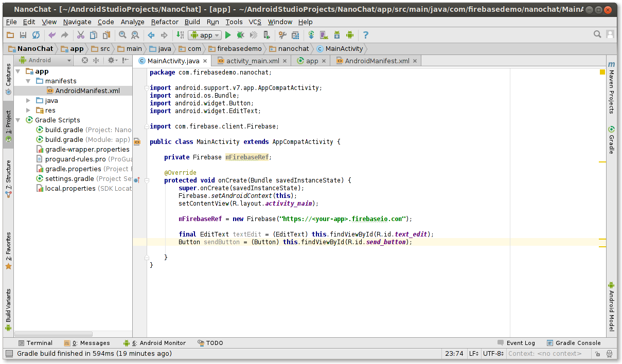Image resolution: width=622 pixels, height=364 pixels.
Task: Click the Project Structure toolbar icon
Action: pos(295,35)
